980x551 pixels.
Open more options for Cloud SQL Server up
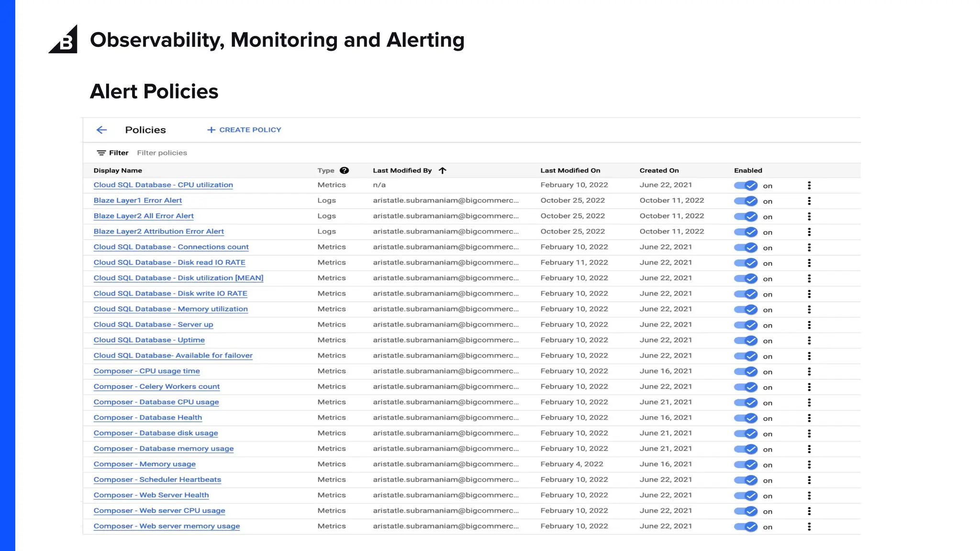click(809, 325)
